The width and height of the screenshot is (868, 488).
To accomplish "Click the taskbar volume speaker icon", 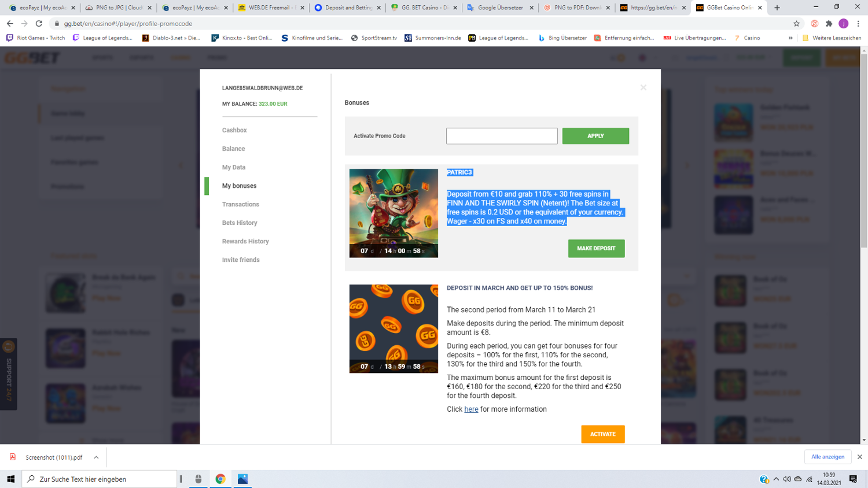I will click(x=786, y=479).
